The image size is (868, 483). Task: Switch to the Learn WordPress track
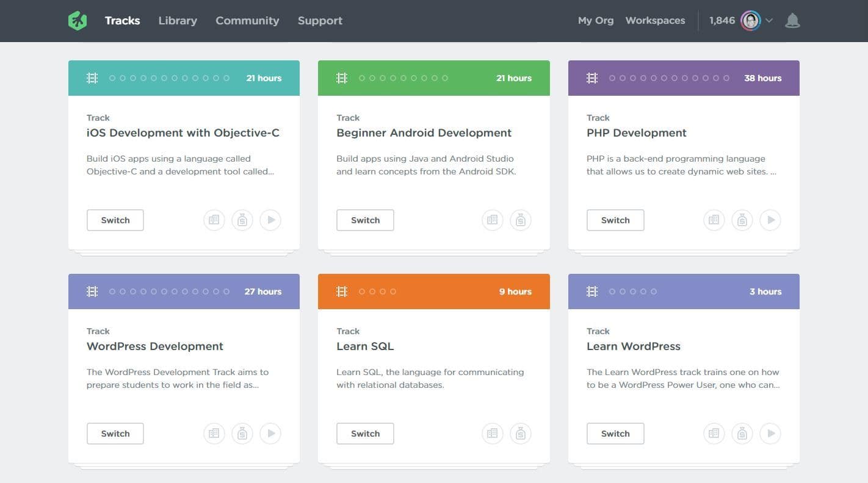coord(615,434)
